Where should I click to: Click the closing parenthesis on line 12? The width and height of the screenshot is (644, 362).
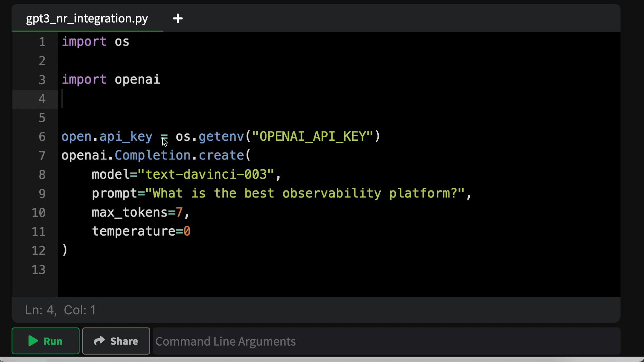[x=64, y=250]
